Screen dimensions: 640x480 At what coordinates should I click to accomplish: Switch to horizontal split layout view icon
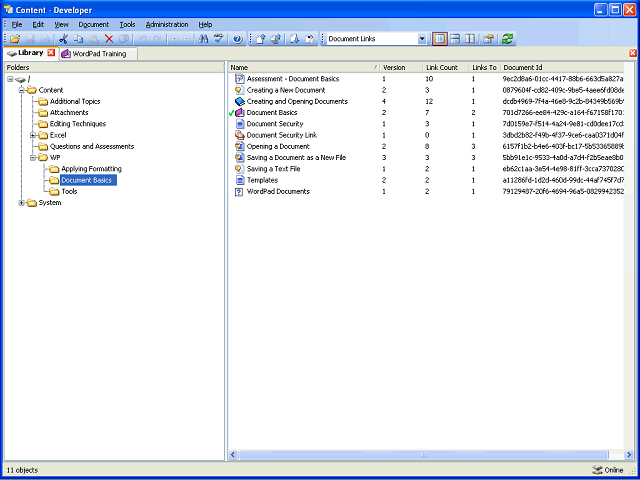tap(455, 39)
